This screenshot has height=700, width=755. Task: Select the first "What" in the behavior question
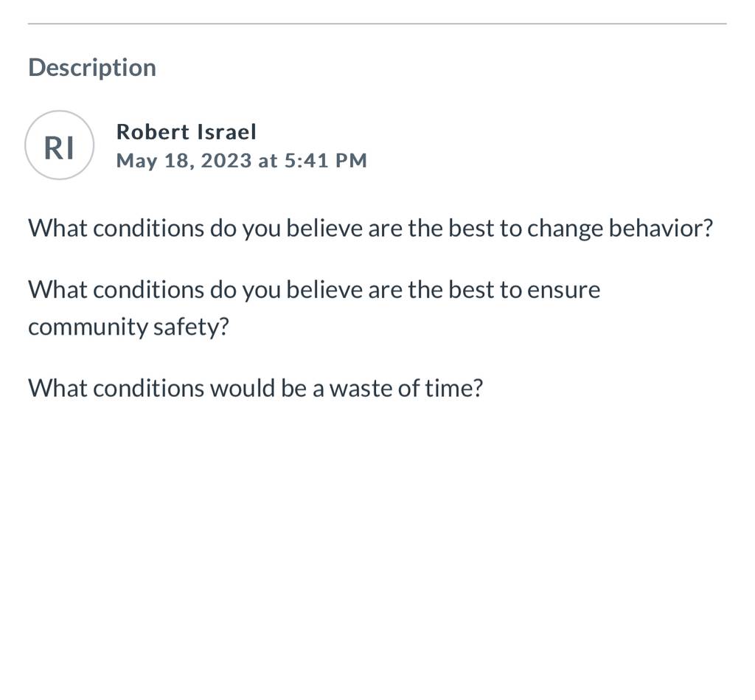tap(58, 229)
